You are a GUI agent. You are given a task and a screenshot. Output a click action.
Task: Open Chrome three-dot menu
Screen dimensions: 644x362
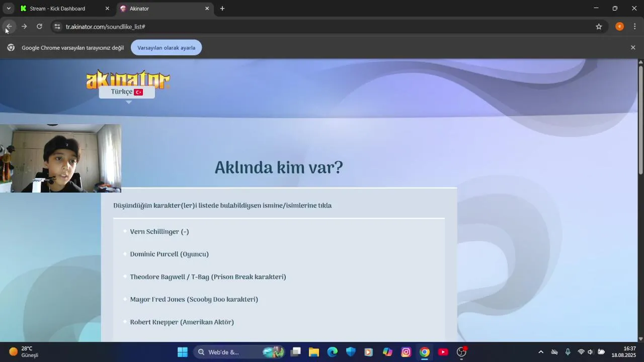pos(634,27)
